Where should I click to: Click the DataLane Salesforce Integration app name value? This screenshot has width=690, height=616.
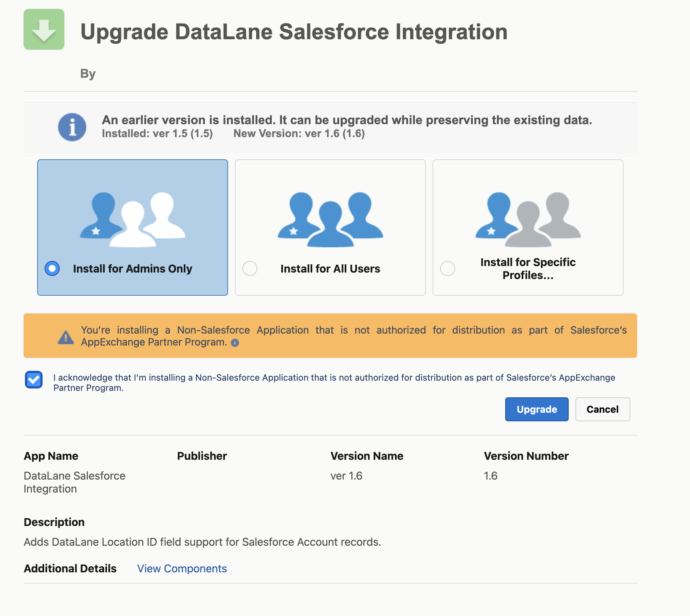tap(75, 482)
